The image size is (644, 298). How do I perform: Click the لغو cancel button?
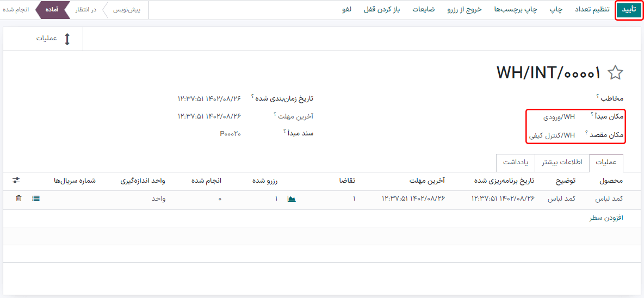(x=346, y=10)
